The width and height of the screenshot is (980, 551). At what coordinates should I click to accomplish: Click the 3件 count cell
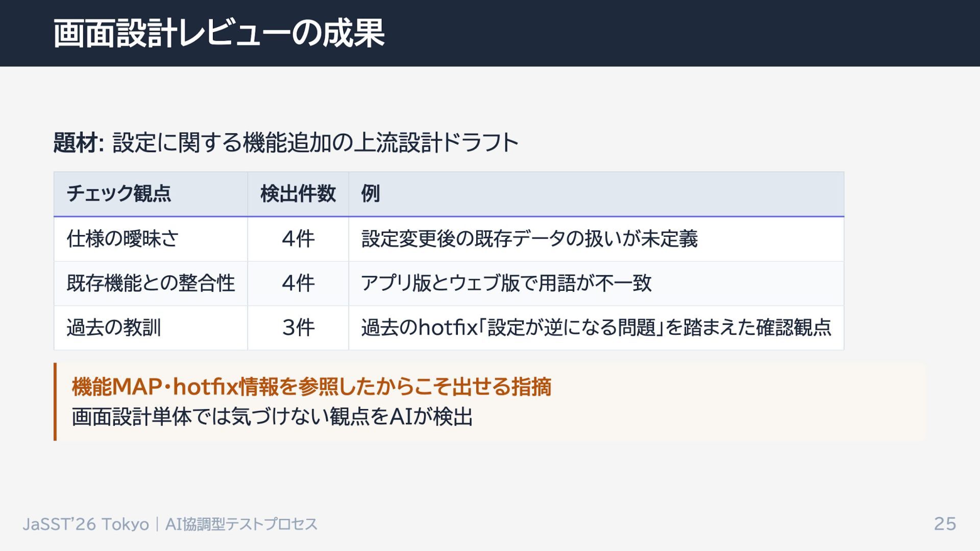[x=298, y=328]
